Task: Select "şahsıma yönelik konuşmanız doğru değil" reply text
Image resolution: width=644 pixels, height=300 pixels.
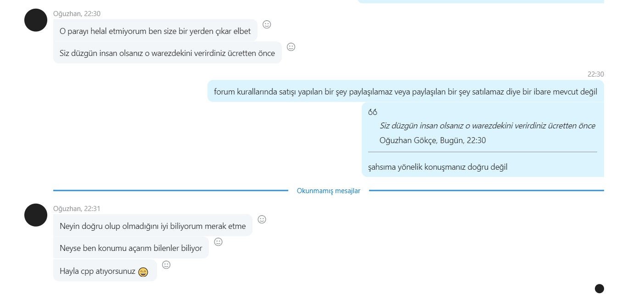Action: (x=438, y=167)
